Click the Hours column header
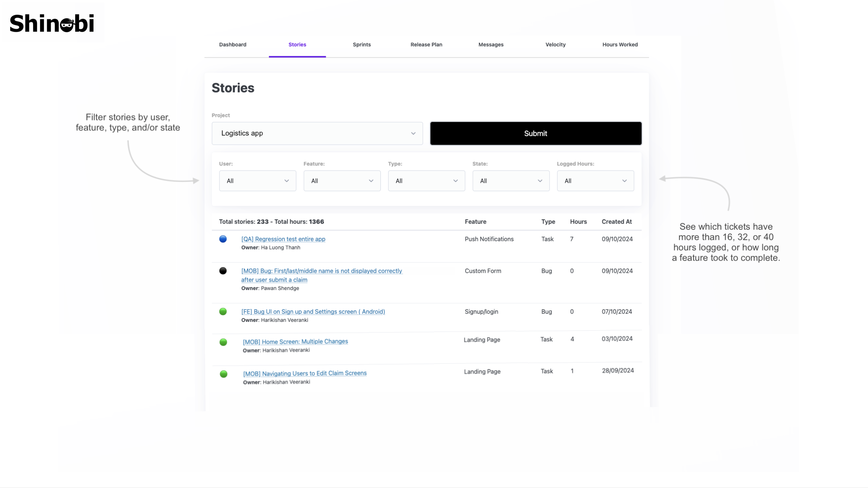868x488 pixels. pos(578,222)
